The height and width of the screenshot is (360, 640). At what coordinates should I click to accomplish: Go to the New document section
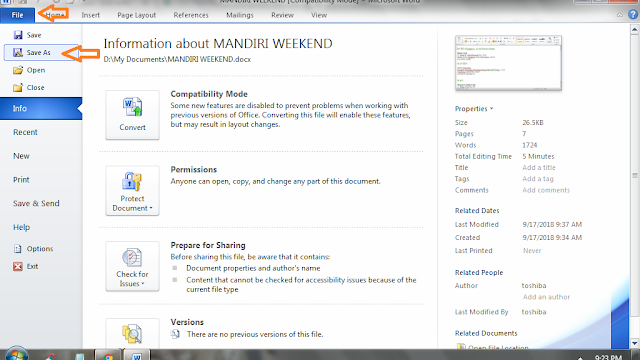click(x=21, y=156)
